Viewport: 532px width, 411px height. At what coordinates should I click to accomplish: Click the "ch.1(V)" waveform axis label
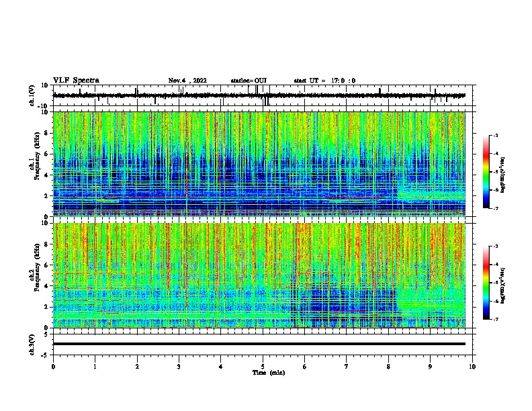(x=32, y=95)
